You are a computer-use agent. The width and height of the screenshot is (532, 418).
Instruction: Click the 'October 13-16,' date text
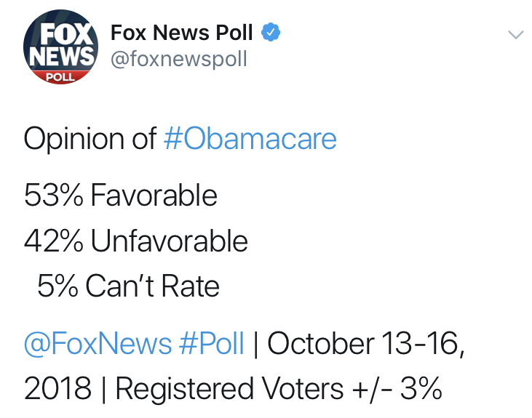pos(366,344)
